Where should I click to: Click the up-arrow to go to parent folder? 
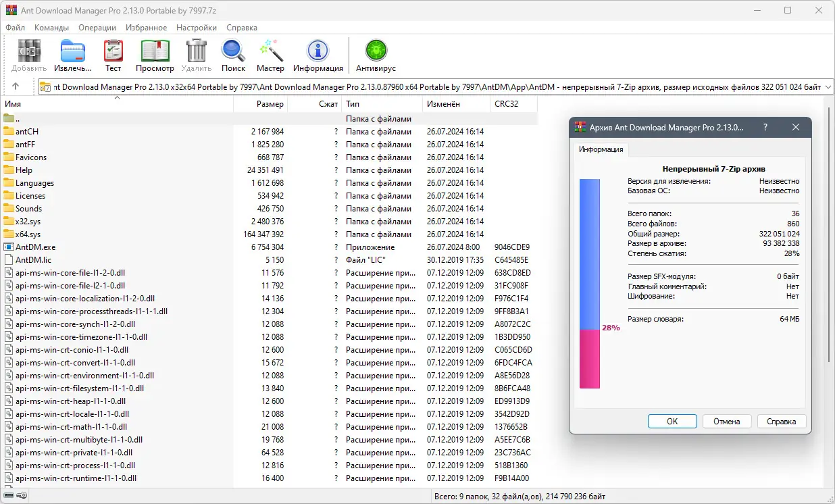coord(16,86)
